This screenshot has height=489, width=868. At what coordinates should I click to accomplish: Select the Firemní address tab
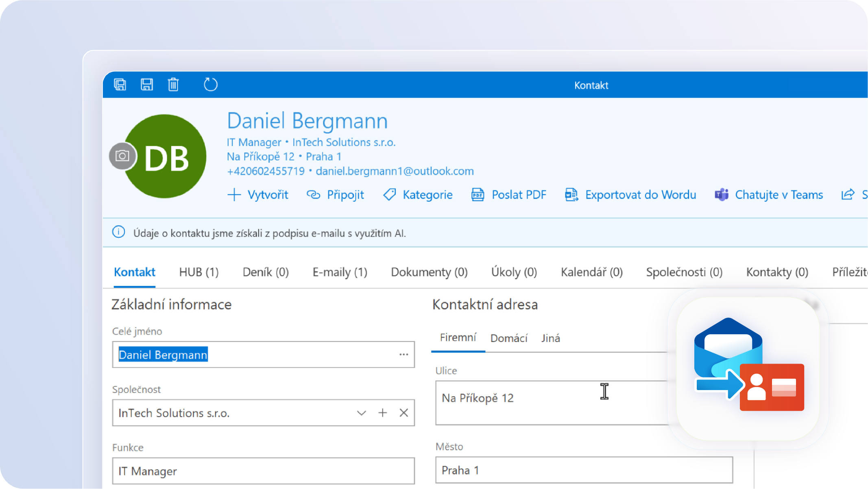(x=458, y=338)
